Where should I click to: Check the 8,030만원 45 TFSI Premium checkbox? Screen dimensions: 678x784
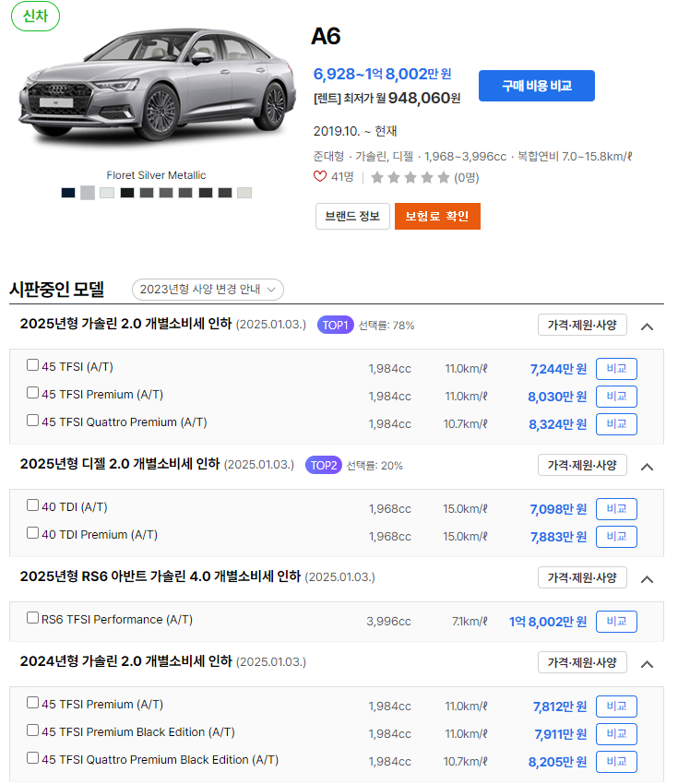(x=33, y=393)
